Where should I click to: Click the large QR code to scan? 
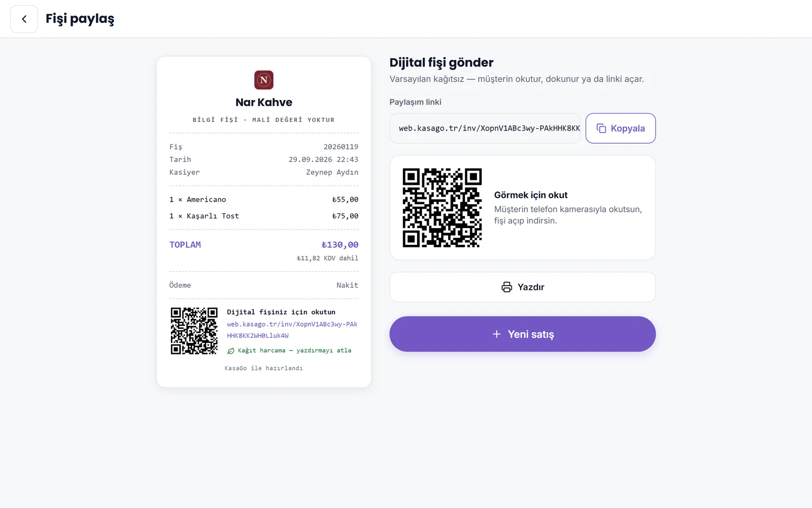pos(442,208)
